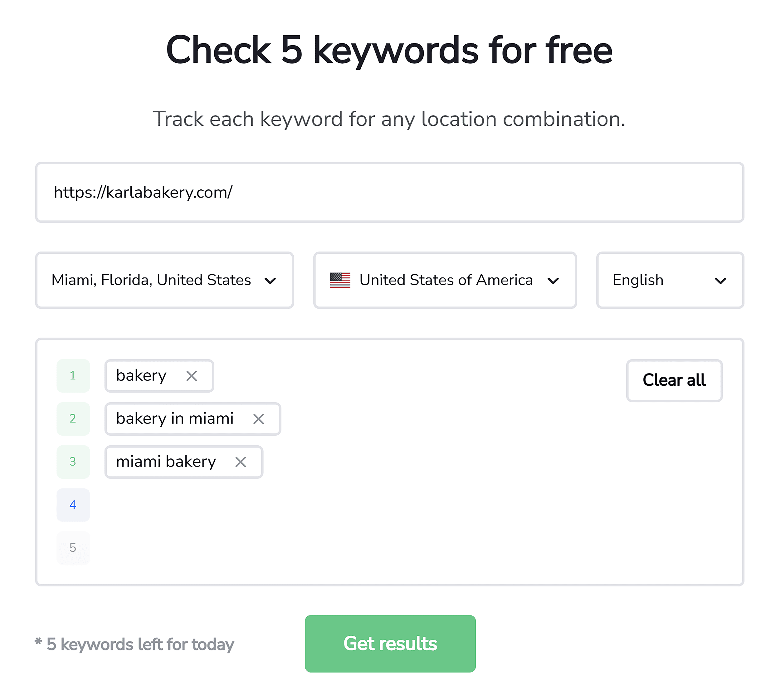The image size is (780, 700).
Task: Click the United States flag icon
Action: [x=340, y=280]
